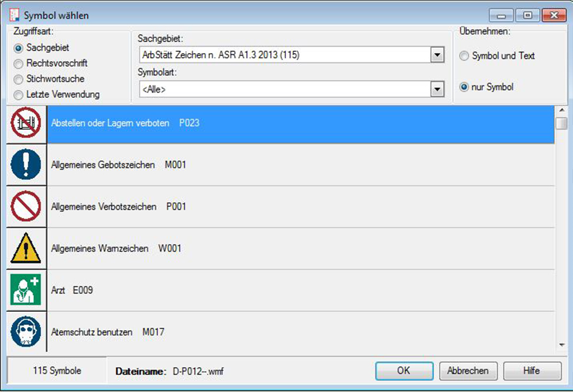Open Hilfe for this dialog
Viewport: 573px width, 392px height.
(531, 371)
